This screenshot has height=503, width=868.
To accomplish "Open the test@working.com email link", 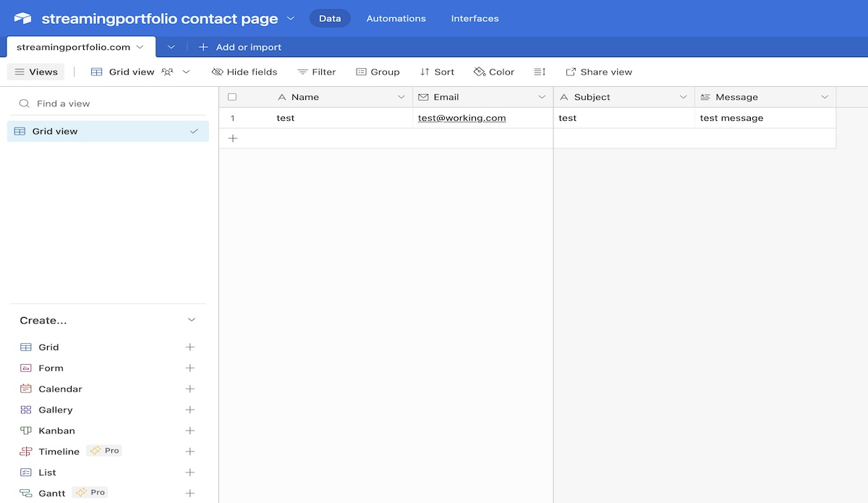I will (461, 118).
